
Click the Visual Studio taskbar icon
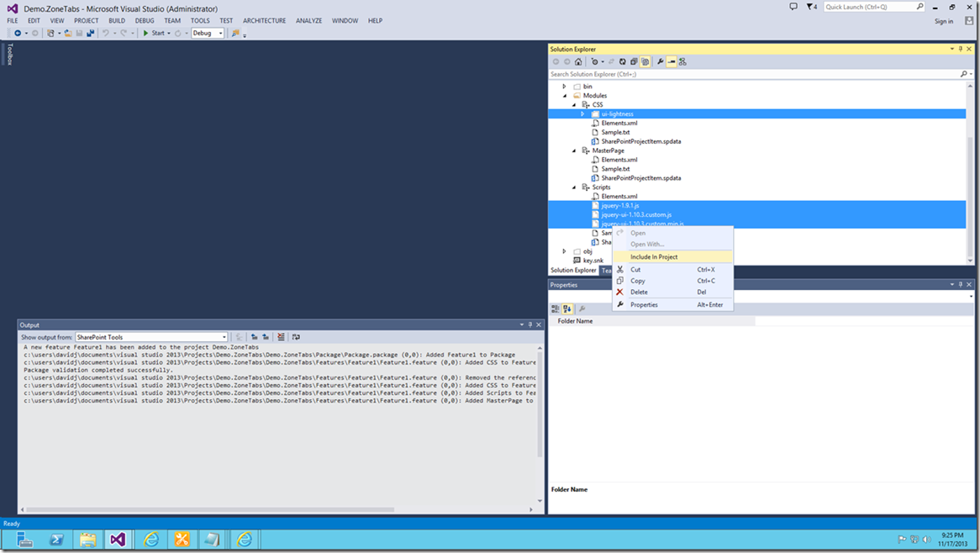click(x=119, y=540)
